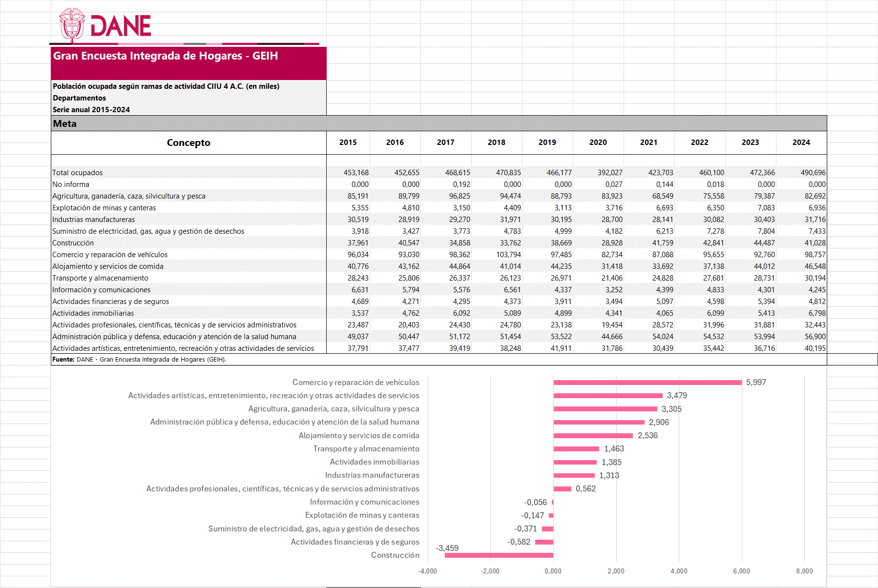Click the Concepto column header

pos(188,142)
